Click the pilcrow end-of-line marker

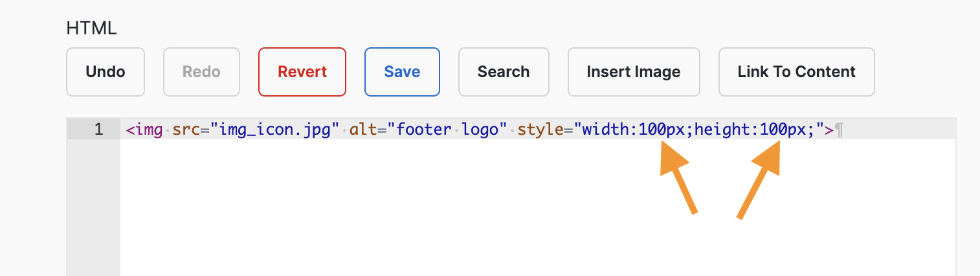pyautogui.click(x=840, y=130)
